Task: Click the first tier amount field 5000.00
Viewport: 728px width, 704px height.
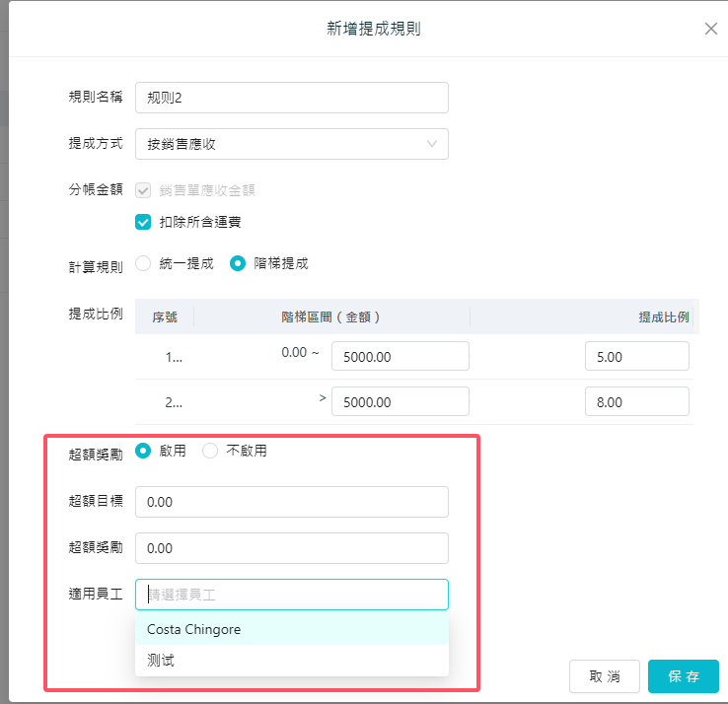Action: 400,357
